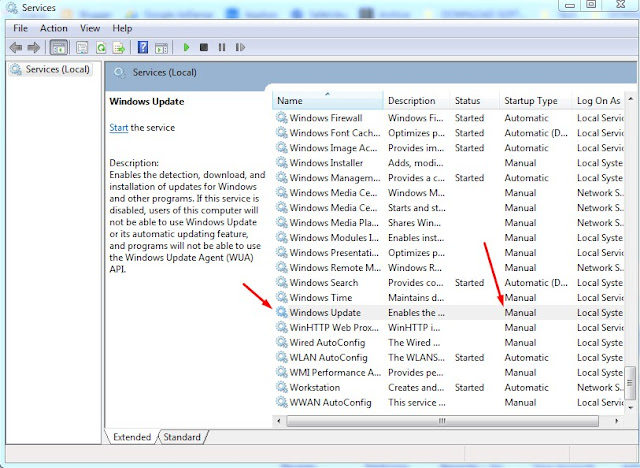
Task: Click the Windows Update service name
Action: 325,313
